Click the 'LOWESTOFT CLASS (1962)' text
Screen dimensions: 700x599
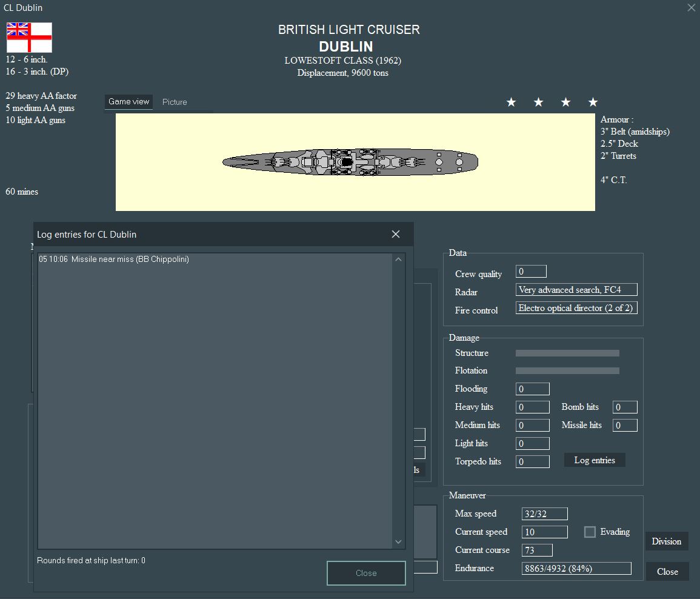click(x=343, y=60)
